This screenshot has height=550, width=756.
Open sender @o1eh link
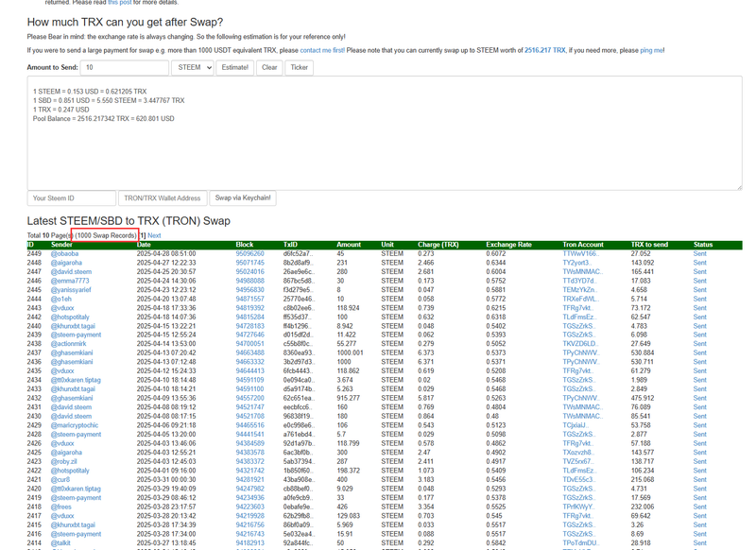pyautogui.click(x=61, y=299)
